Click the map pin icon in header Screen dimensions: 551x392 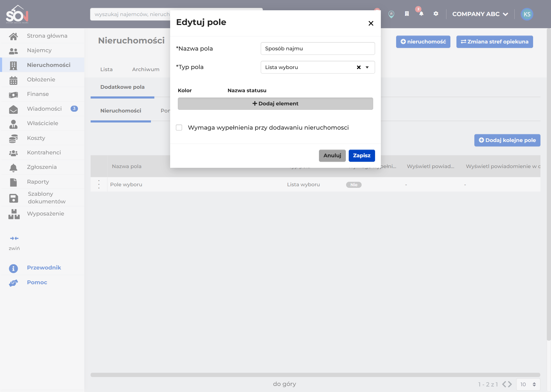[391, 14]
